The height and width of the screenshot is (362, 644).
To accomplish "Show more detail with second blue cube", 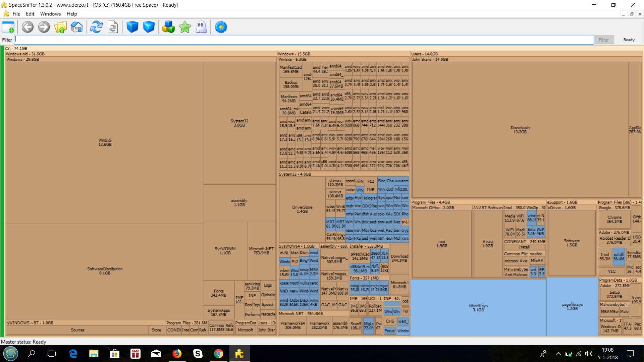I will tap(149, 27).
